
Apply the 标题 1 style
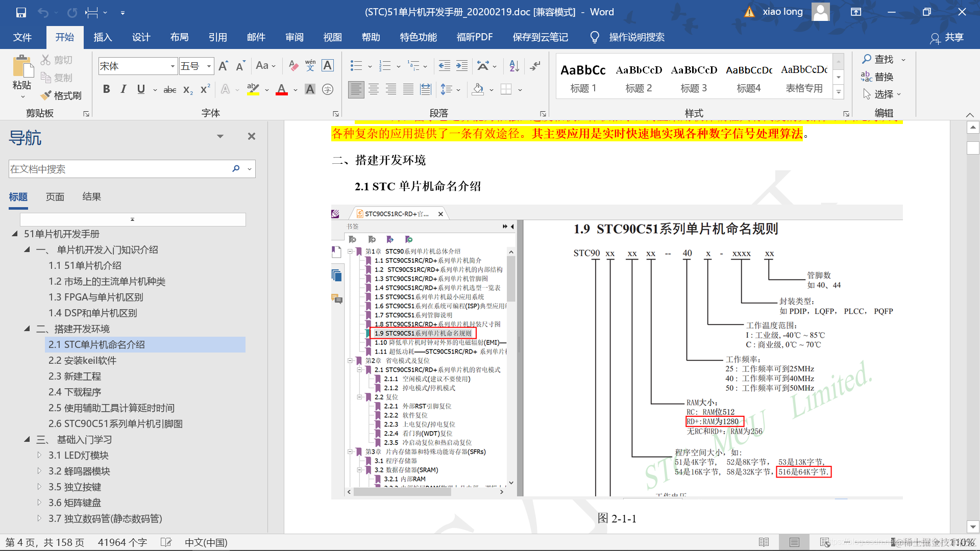tap(583, 77)
